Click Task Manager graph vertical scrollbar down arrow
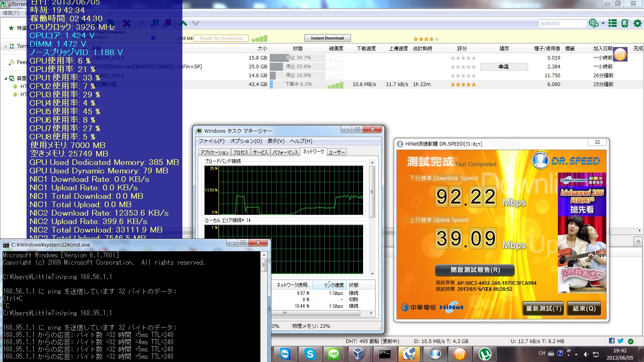Image resolution: width=644 pixels, height=362 pixels. click(372, 274)
